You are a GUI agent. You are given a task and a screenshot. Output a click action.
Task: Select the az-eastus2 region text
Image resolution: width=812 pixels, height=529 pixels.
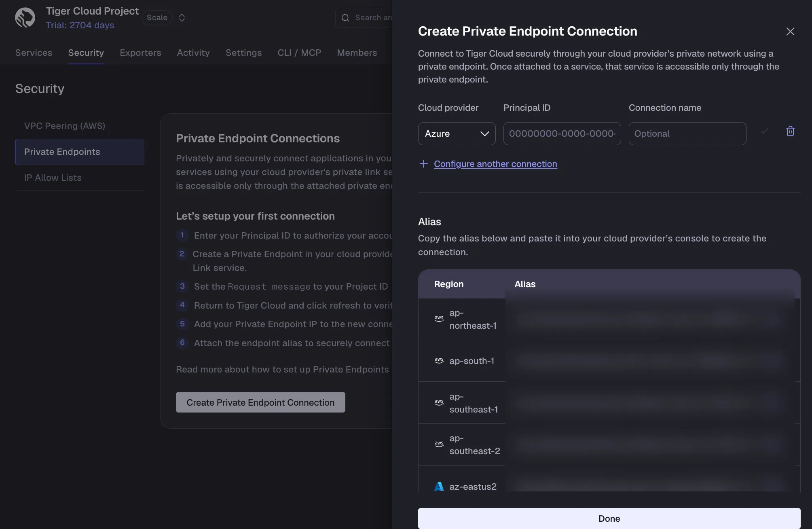473,487
